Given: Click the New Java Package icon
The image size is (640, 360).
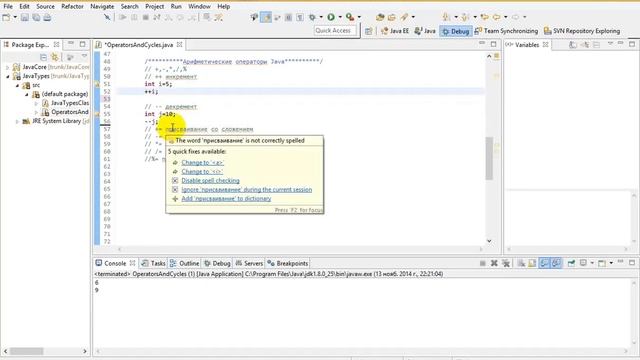Looking at the screenshot, I should [380, 17].
